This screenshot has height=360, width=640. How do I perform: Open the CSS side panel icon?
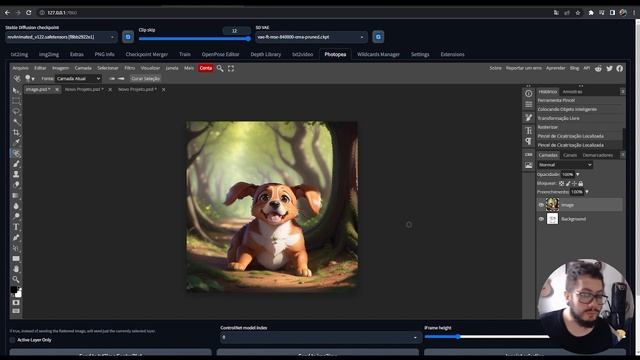529,155
